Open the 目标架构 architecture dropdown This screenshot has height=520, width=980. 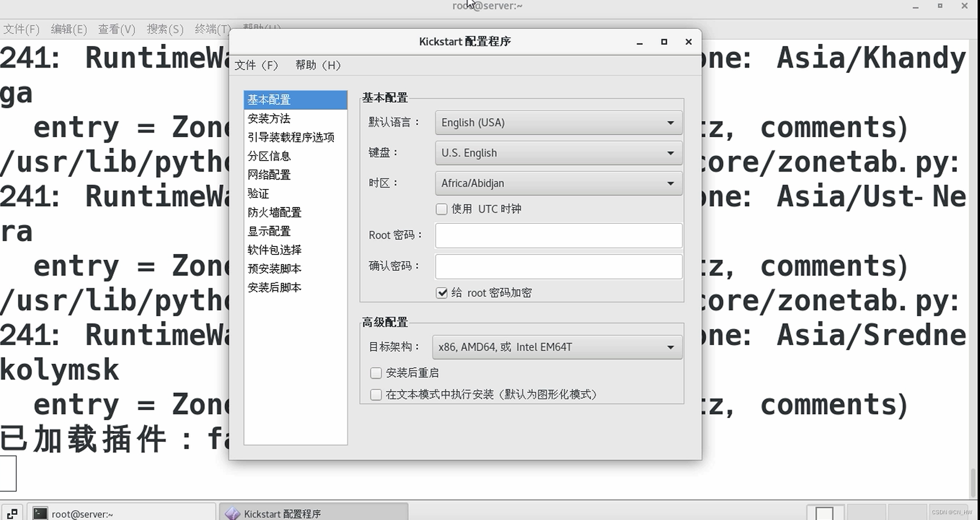557,347
